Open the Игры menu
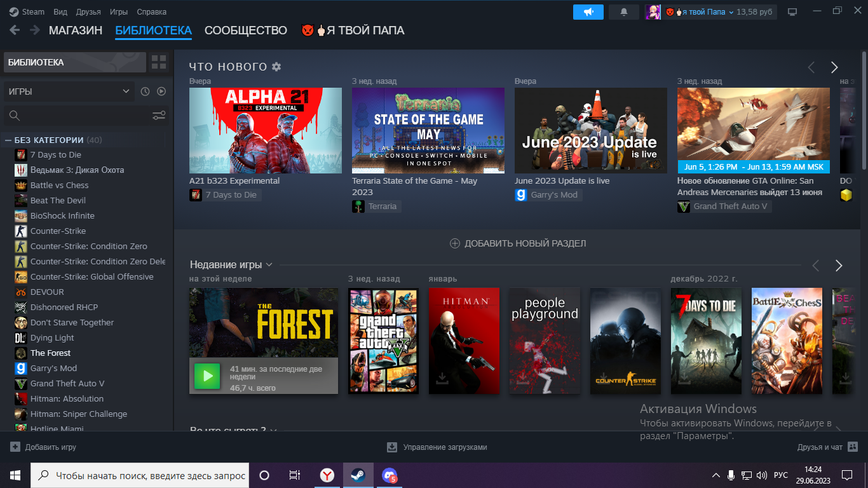 click(118, 12)
